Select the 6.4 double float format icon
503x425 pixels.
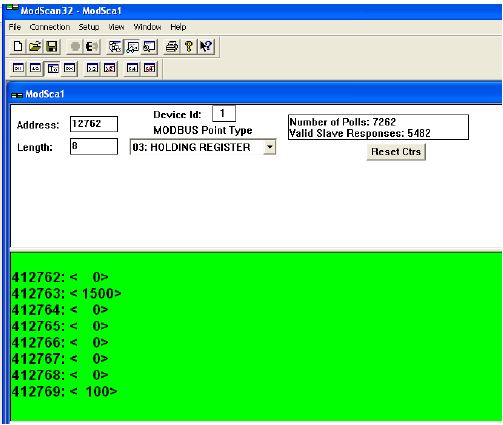click(132, 68)
